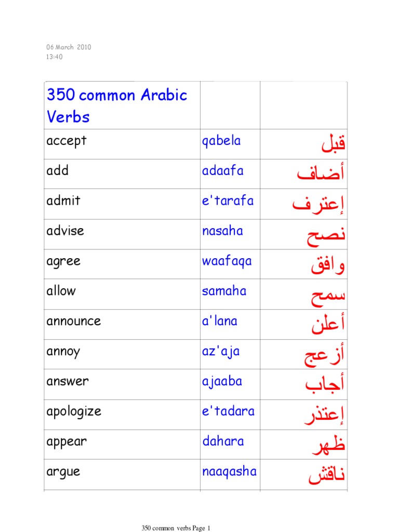
Task: Click the transliteration "qabela"
Action: pos(221,141)
